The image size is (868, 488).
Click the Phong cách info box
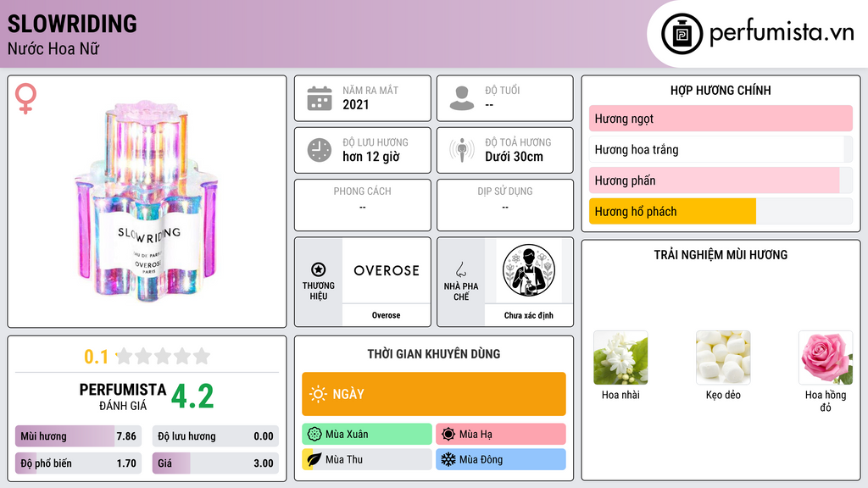pos(363,205)
